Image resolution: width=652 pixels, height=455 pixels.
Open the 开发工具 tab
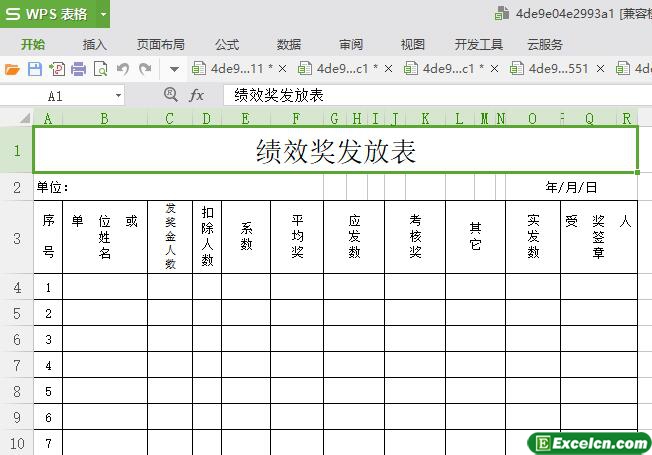pyautogui.click(x=479, y=45)
